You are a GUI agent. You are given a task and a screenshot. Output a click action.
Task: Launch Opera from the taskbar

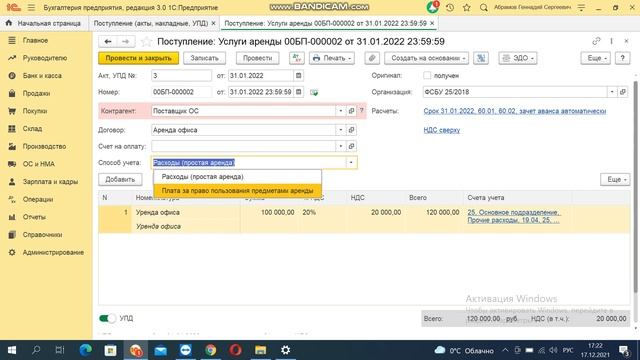[236, 350]
